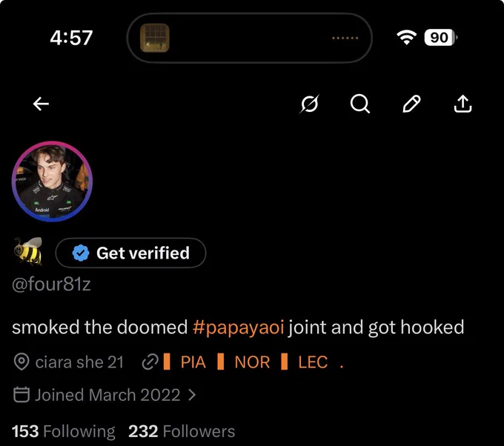Open the 232 Followers list

182,431
